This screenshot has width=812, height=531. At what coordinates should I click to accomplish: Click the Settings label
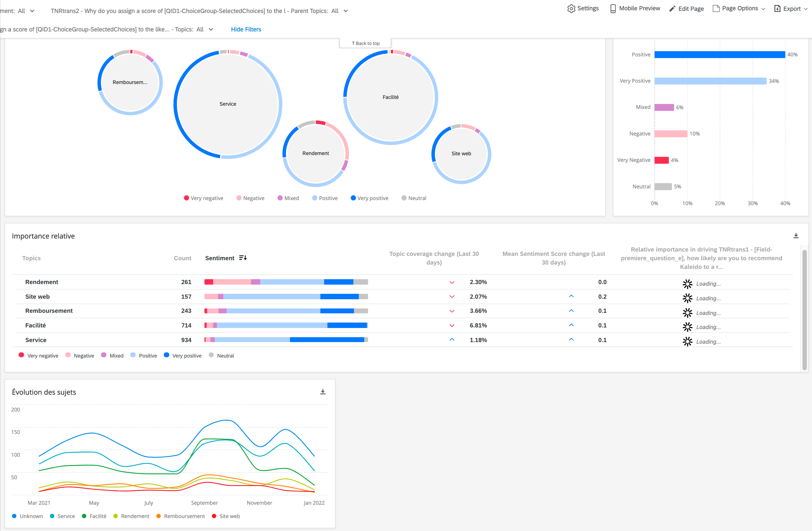pos(588,8)
